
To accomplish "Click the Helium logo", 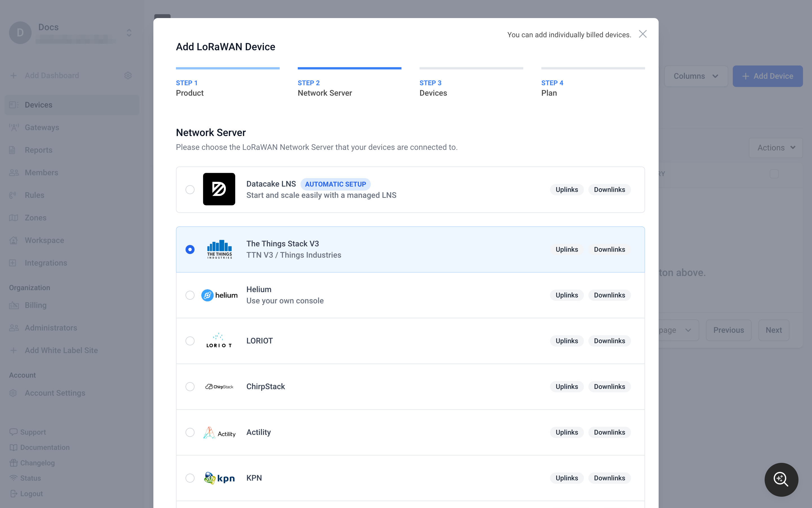I will point(219,295).
